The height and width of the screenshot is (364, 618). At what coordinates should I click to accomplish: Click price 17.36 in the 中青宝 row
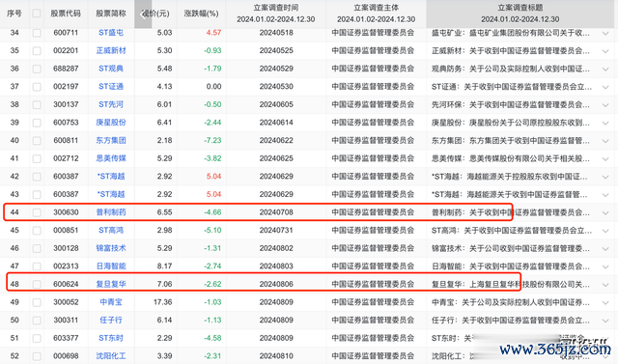(x=163, y=302)
